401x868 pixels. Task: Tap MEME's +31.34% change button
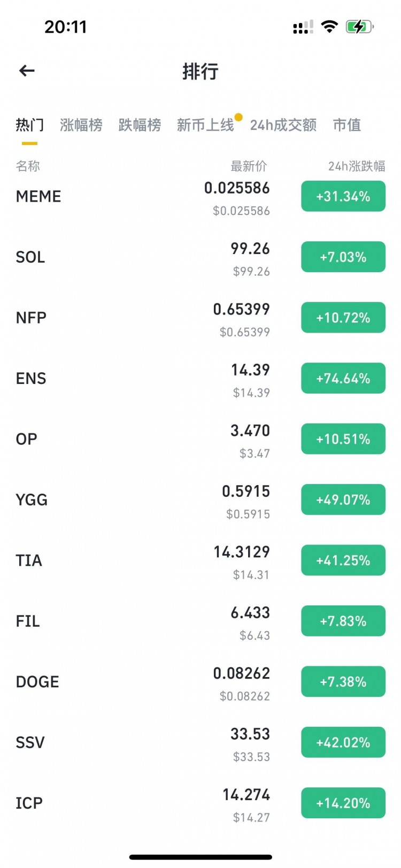click(x=343, y=196)
